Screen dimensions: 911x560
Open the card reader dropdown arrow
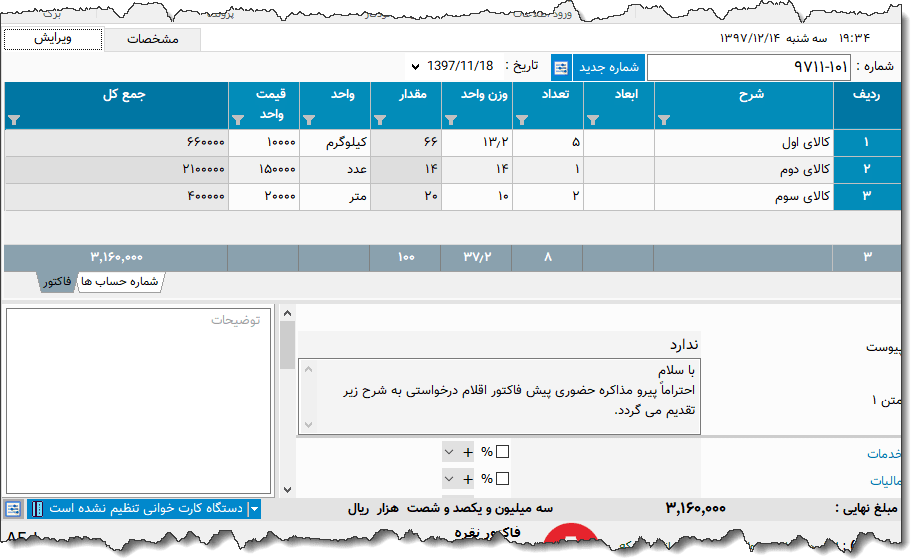point(254,509)
